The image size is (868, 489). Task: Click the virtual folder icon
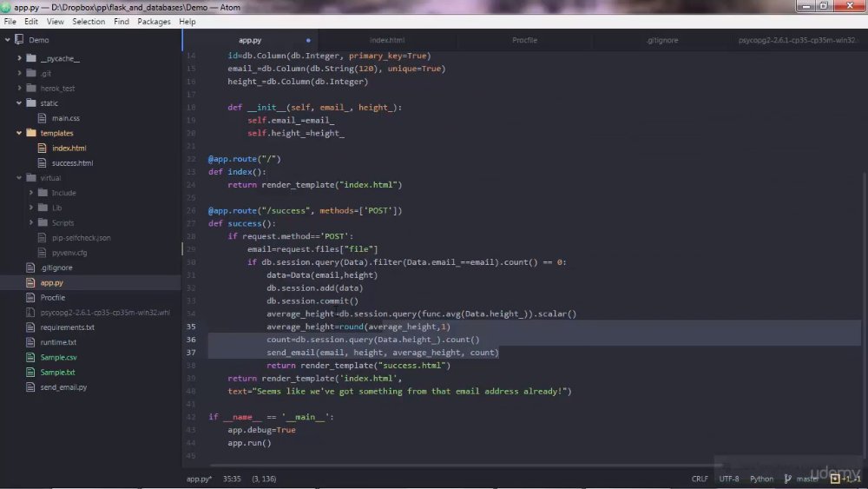click(x=31, y=178)
